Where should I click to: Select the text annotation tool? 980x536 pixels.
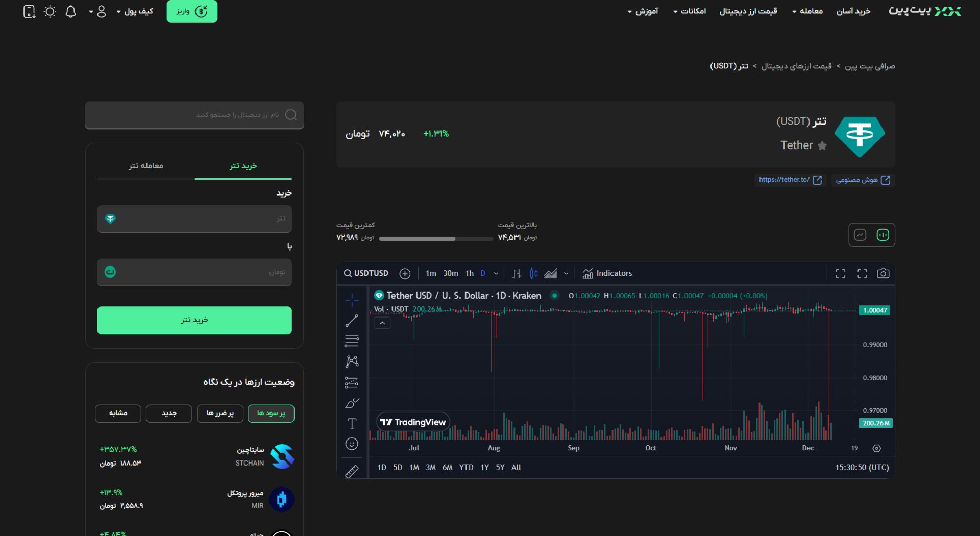[x=352, y=423]
